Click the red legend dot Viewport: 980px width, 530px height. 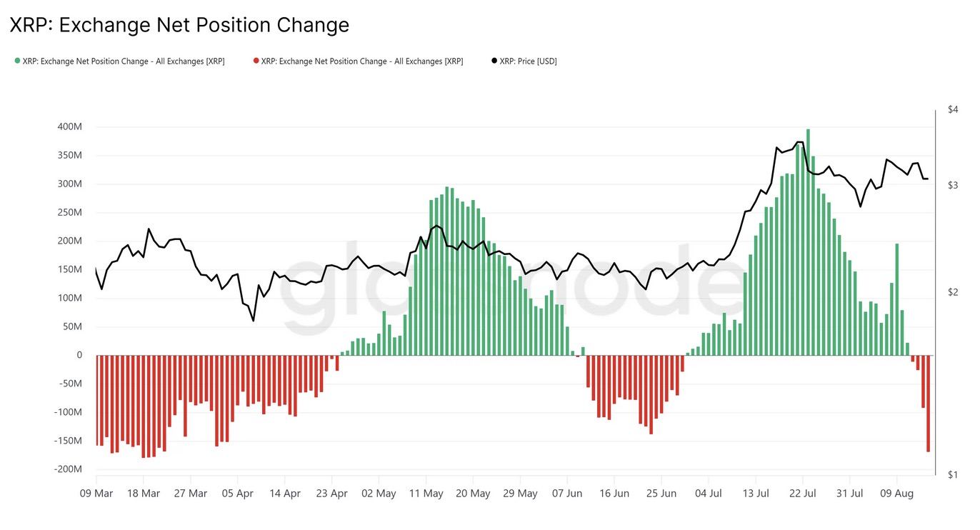click(x=256, y=61)
